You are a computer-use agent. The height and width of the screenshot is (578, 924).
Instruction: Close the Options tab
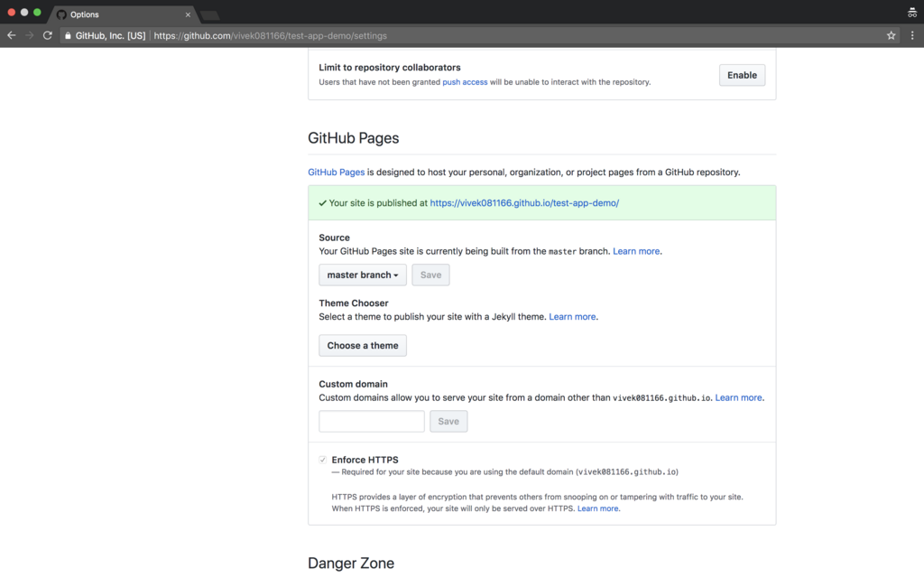click(x=188, y=14)
